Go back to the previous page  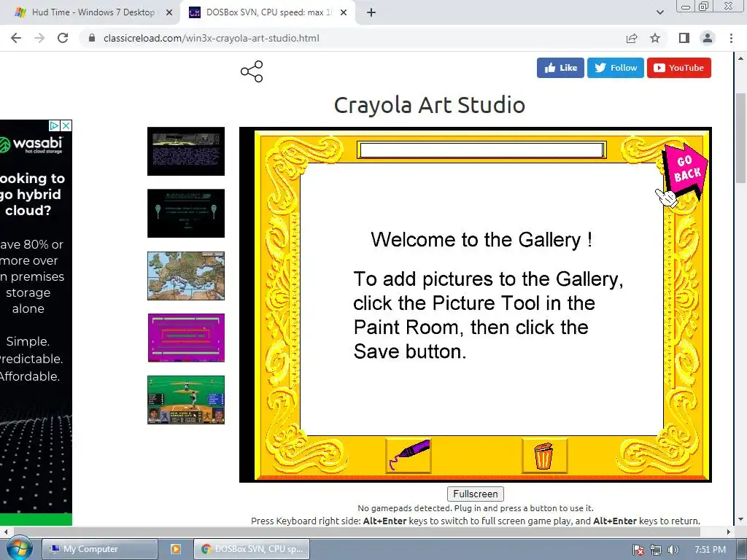coord(16,38)
